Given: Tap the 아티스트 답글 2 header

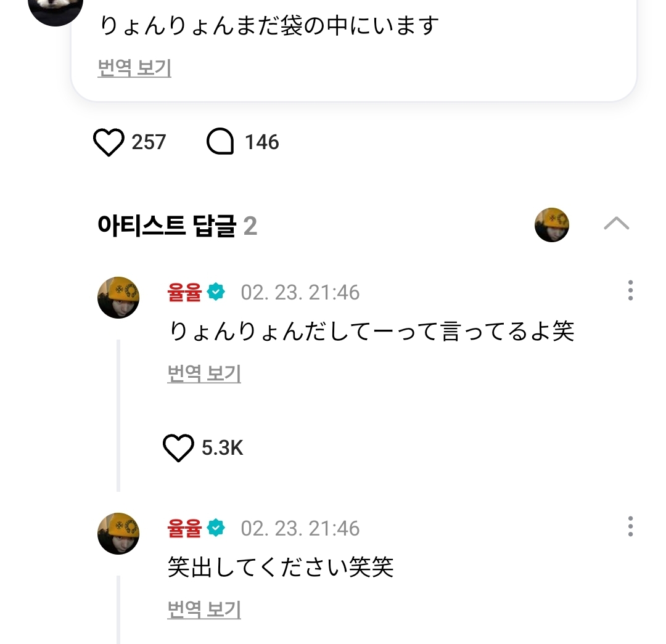Looking at the screenshot, I should 177,226.
